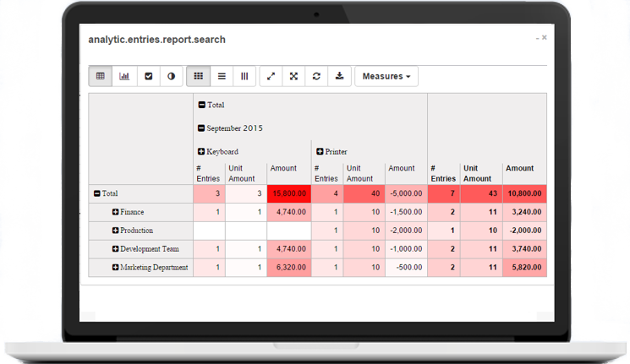Image resolution: width=630 pixels, height=364 pixels.
Task: Select the heatmap grid mode icon
Action: (x=198, y=76)
